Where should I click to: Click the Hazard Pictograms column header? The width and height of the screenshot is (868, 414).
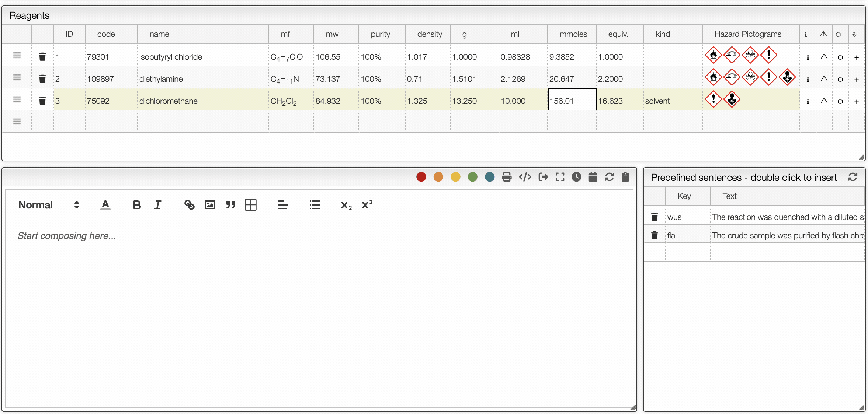coord(747,34)
